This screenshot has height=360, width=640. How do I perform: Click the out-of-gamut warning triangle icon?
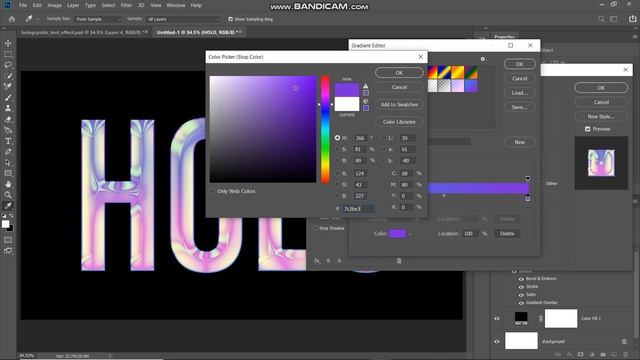pos(366,86)
